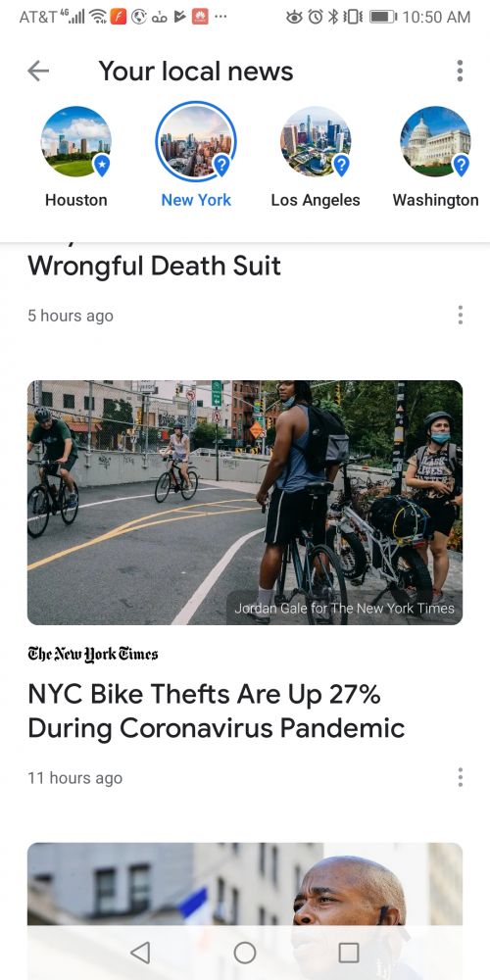490x980 pixels.
Task: Tap the Android back triangle button
Action: coord(140,953)
